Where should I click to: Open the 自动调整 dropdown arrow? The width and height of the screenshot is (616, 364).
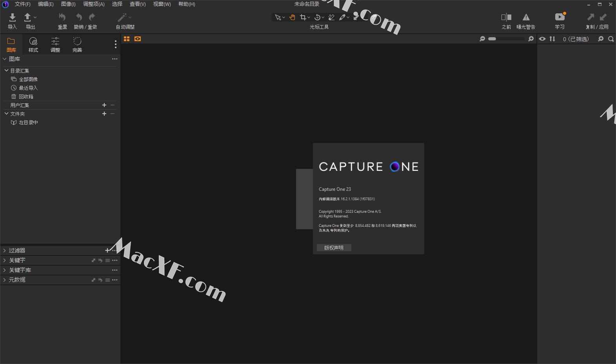click(x=130, y=17)
